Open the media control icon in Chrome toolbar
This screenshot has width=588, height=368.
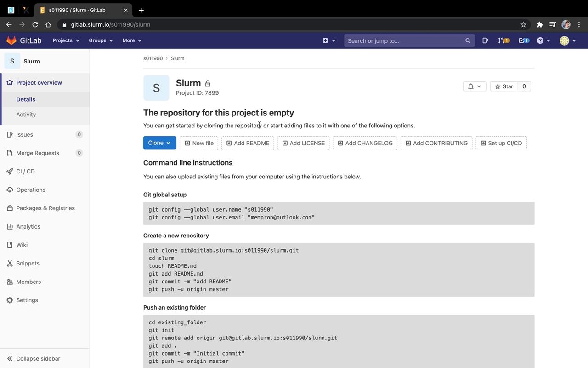coord(553,24)
